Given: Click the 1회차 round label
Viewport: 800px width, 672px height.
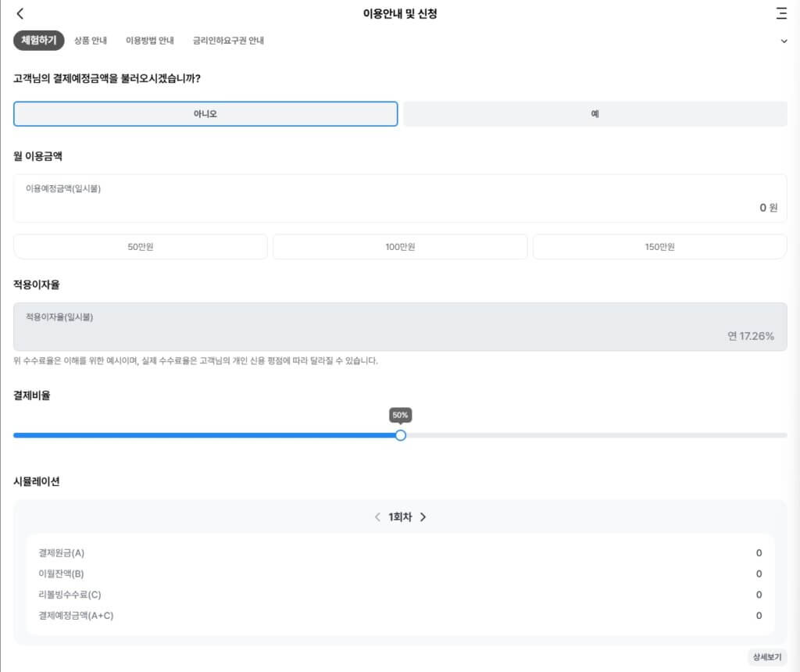Looking at the screenshot, I should 400,517.
